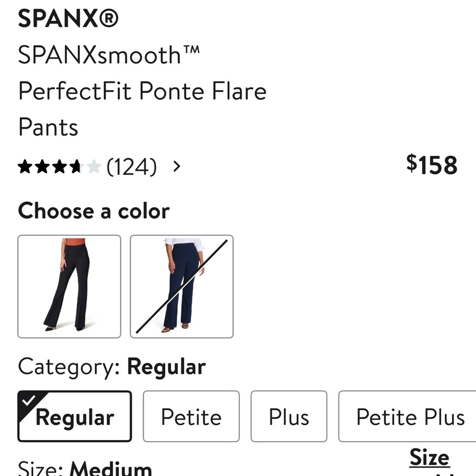
Task: Choose the Plus size category
Action: (x=289, y=416)
